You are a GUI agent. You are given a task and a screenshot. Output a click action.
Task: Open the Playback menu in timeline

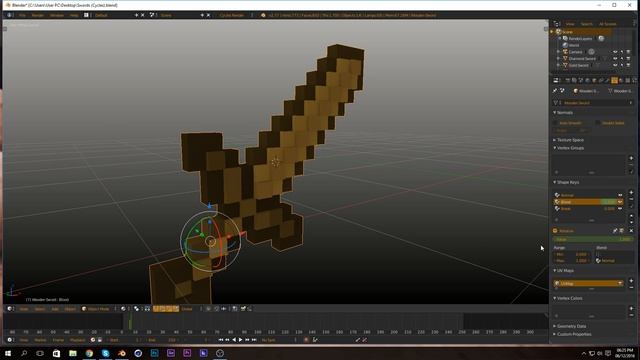click(78, 340)
